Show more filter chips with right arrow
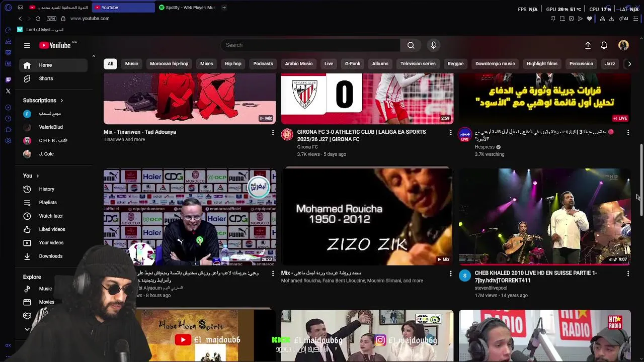This screenshot has height=362, width=644. pos(629,64)
